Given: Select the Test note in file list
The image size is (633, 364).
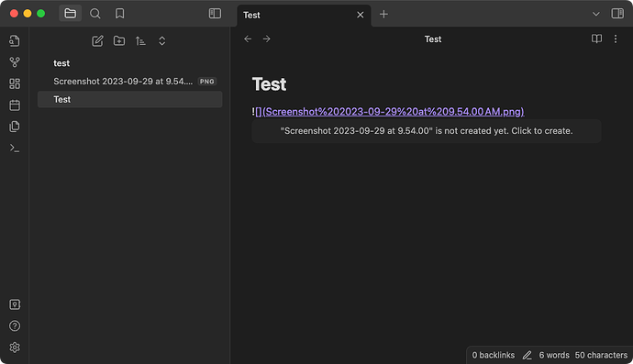Looking at the screenshot, I should click(129, 99).
